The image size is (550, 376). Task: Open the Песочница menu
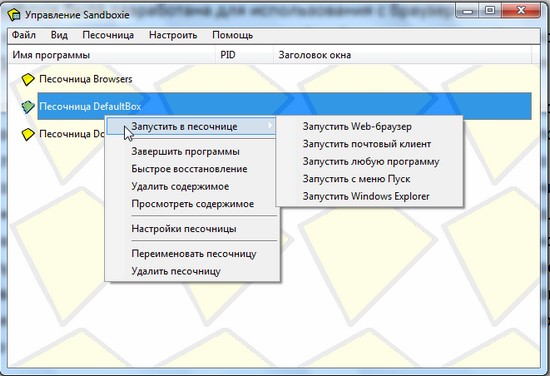click(108, 35)
